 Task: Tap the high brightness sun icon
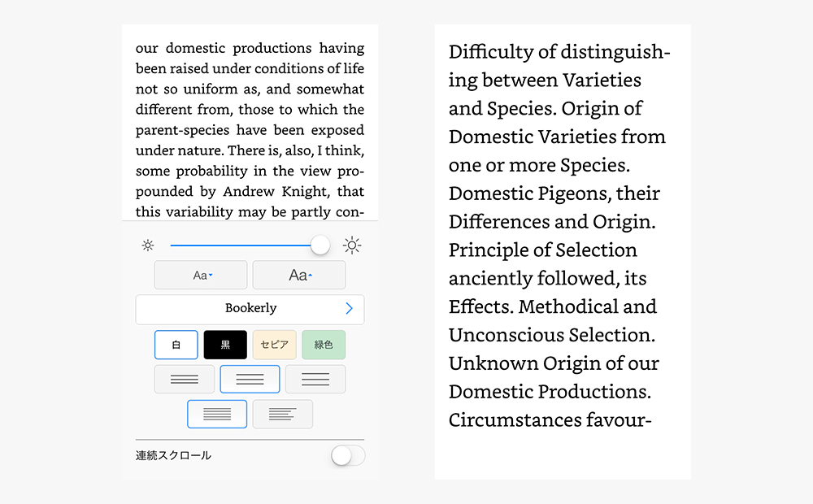(352, 245)
